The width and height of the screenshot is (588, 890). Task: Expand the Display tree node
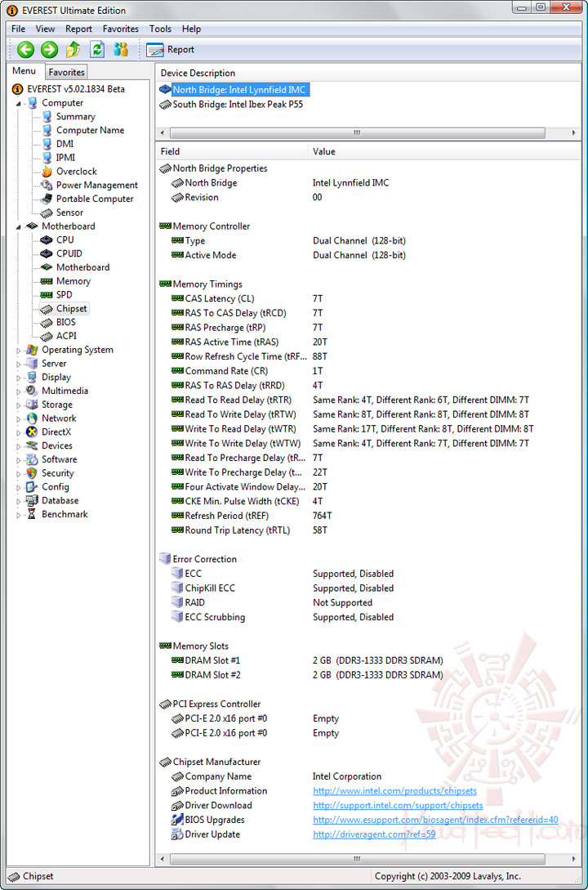(x=18, y=378)
